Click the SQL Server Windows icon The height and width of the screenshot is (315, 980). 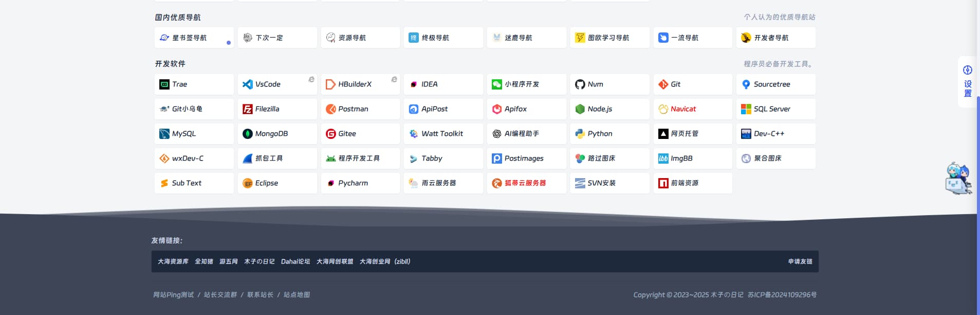click(746, 109)
